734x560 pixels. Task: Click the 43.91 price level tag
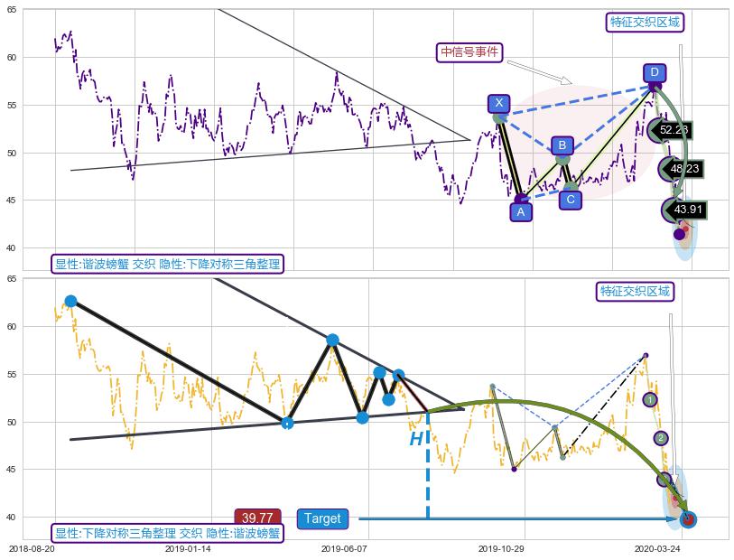686,210
